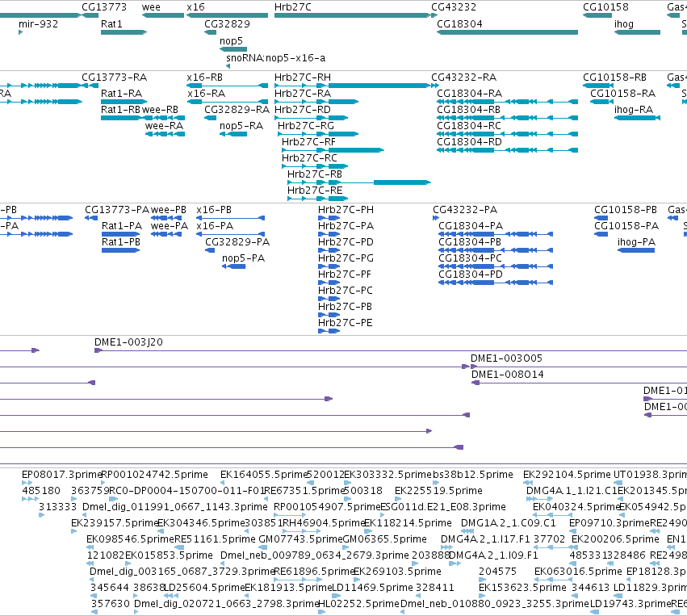Viewport: 687px width, 616px height.
Task: Click the EK225519.5prime EST marker
Action: pos(398,499)
